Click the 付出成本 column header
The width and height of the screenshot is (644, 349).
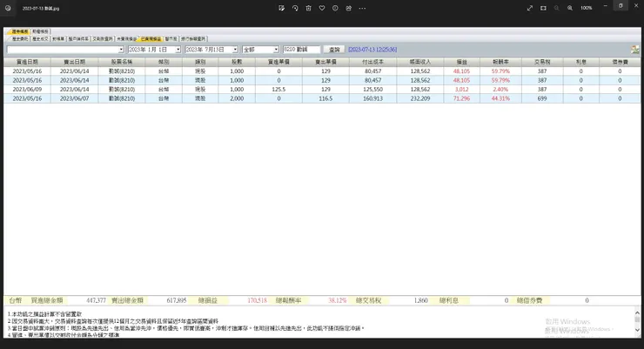(x=373, y=62)
